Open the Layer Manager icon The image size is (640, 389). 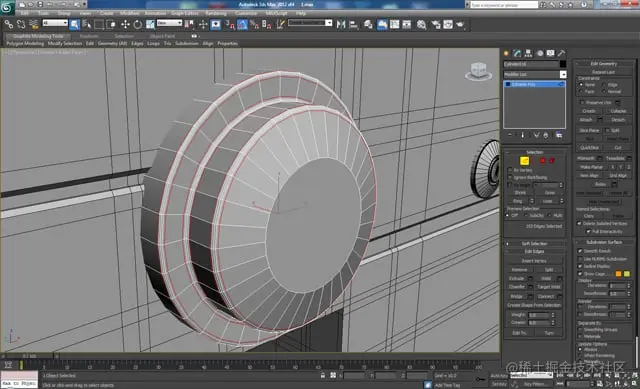(x=368, y=24)
